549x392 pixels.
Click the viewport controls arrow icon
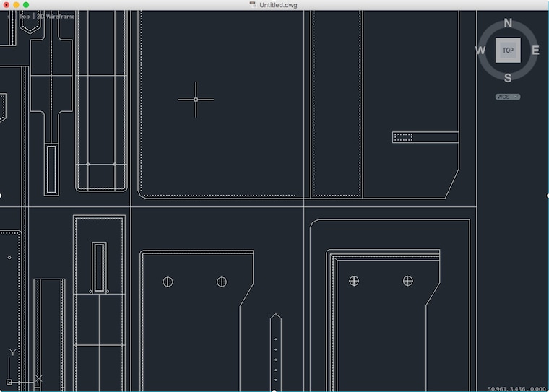point(9,17)
